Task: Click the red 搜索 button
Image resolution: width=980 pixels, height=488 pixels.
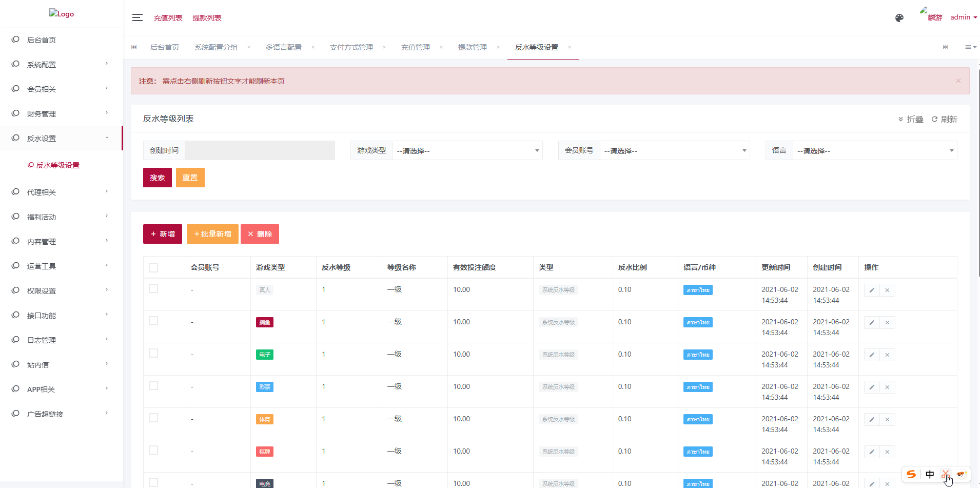Action: click(158, 178)
